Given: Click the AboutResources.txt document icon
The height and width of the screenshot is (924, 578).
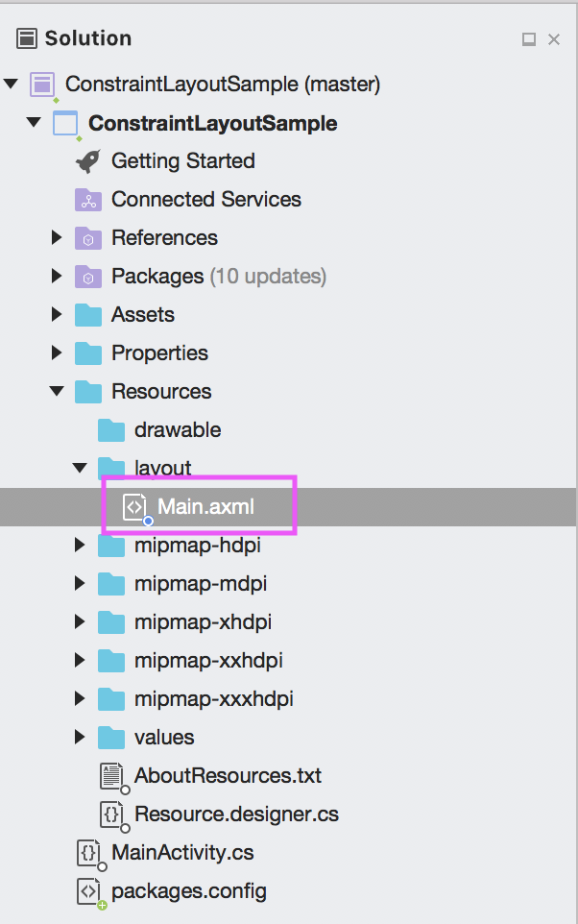Looking at the screenshot, I should (112, 776).
